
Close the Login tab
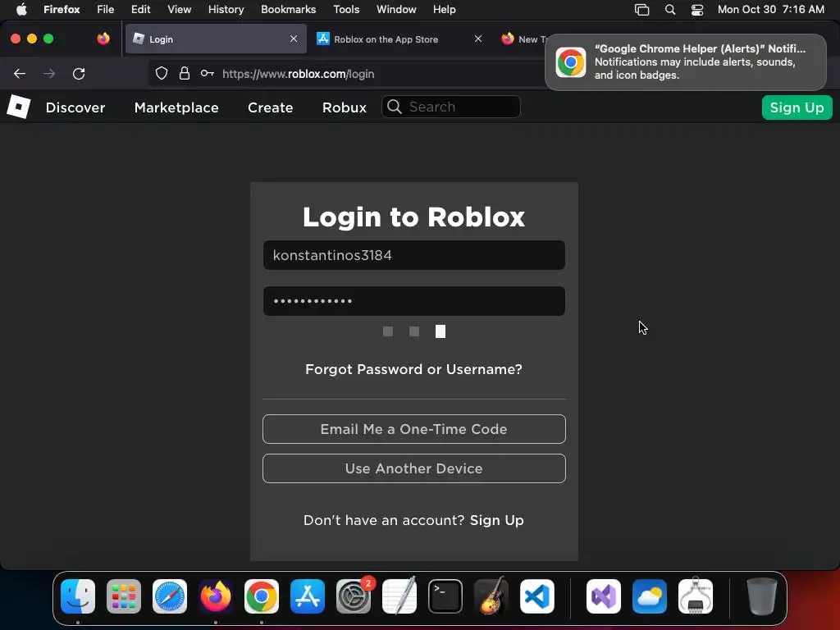tap(294, 39)
